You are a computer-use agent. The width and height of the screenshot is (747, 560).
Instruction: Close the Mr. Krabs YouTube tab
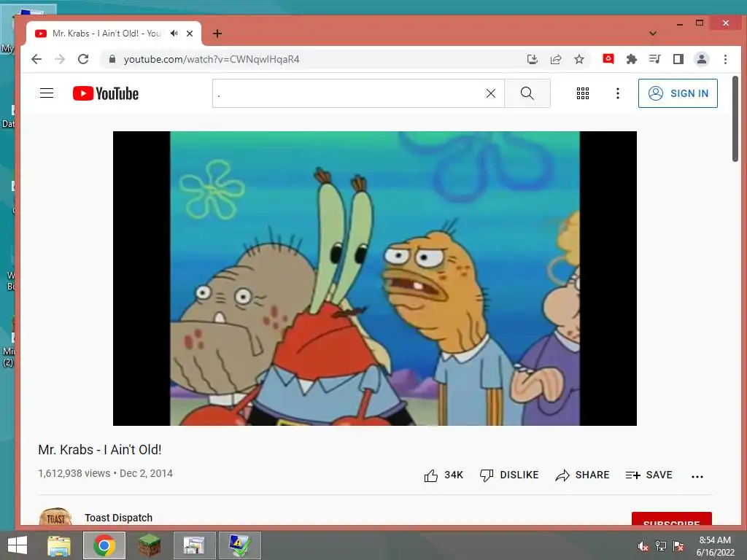click(190, 34)
